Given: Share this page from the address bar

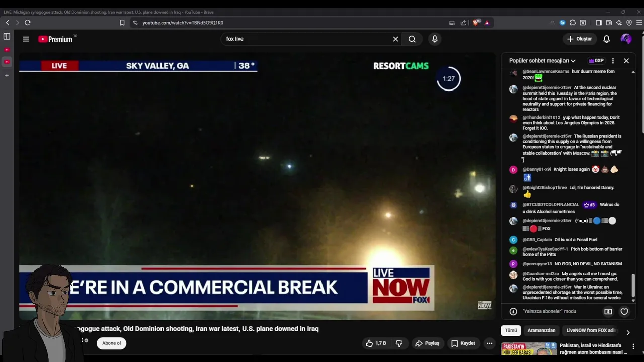Looking at the screenshot, I should pos(463,23).
